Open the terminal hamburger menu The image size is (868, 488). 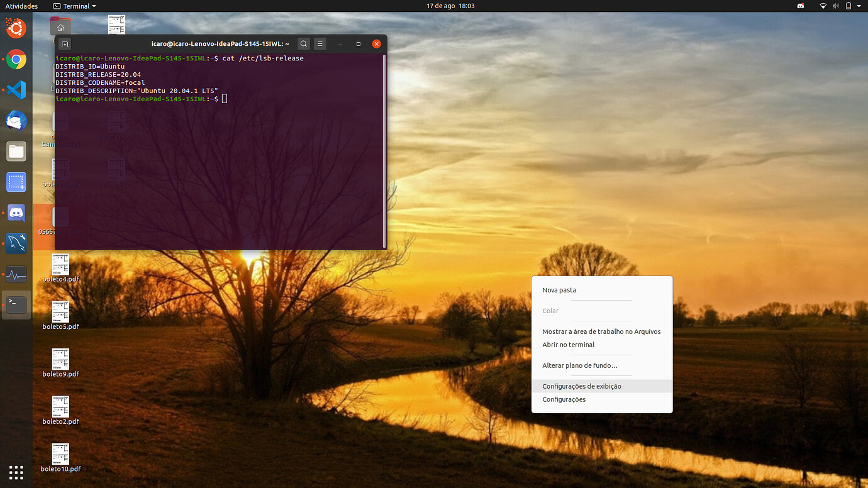coord(320,44)
